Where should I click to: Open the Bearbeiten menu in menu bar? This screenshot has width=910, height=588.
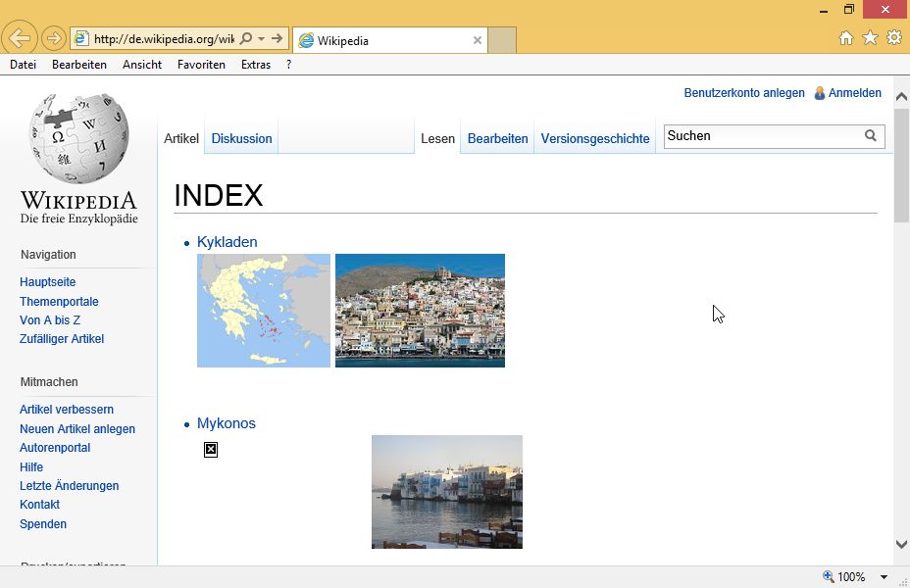[79, 65]
